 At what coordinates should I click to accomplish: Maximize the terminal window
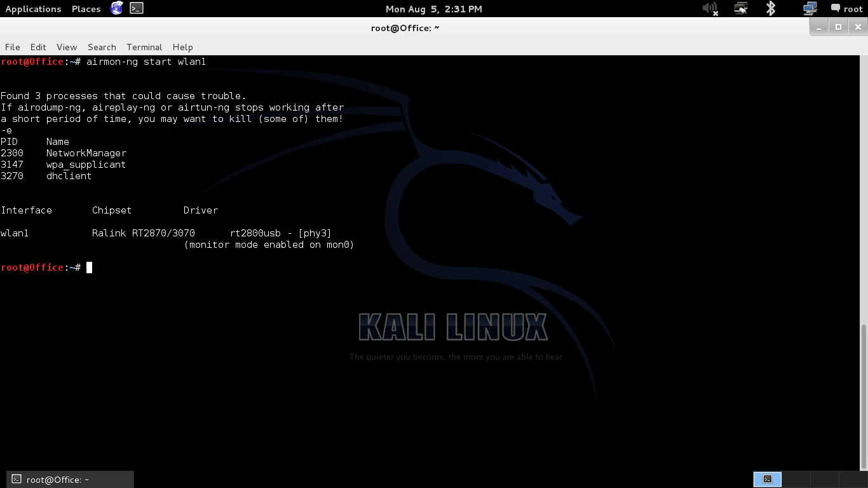[838, 27]
